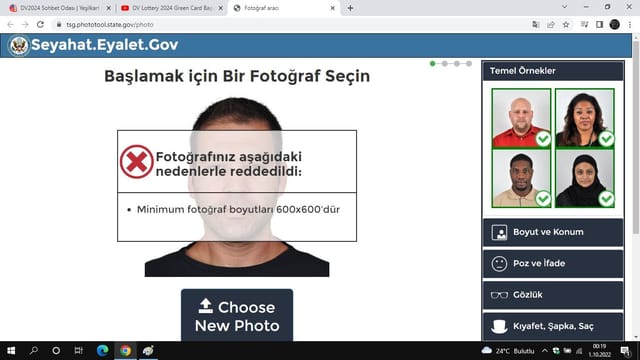Open the Boyut ve Konum section
This screenshot has width=640, height=360.
tap(553, 232)
